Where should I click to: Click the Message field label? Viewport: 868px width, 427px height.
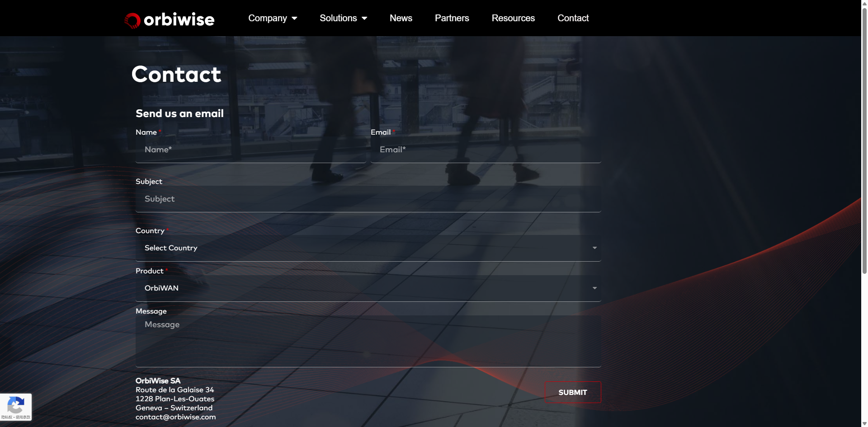[x=151, y=311]
